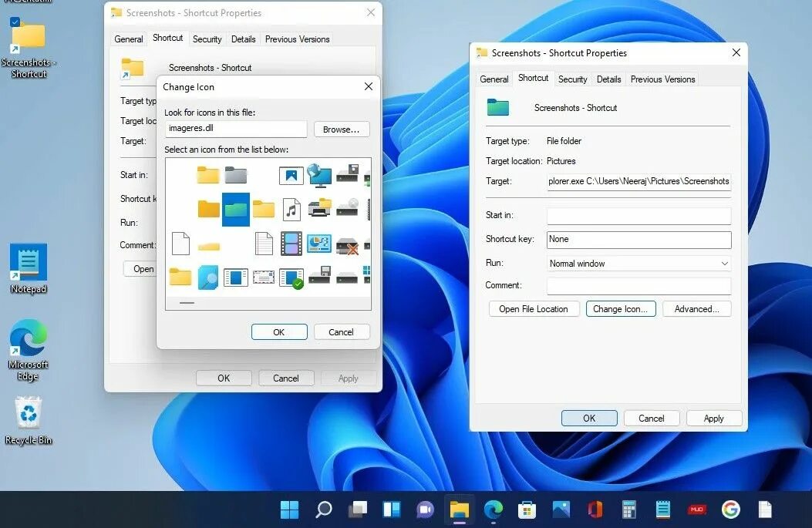Click OK in right Properties window

589,419
